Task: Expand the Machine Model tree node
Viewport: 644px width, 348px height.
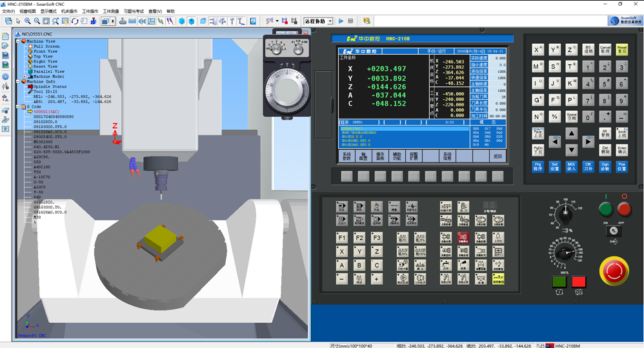Action: [x=24, y=77]
